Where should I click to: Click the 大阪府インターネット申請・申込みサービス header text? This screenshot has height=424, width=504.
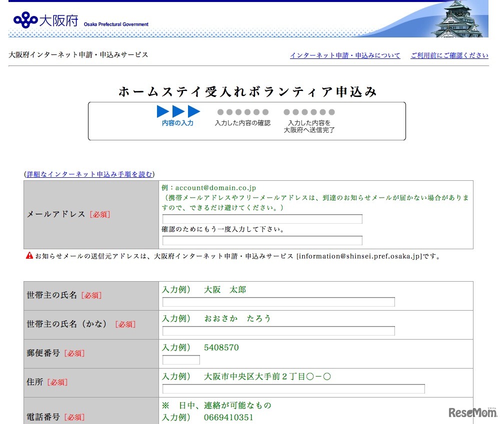coord(78,55)
